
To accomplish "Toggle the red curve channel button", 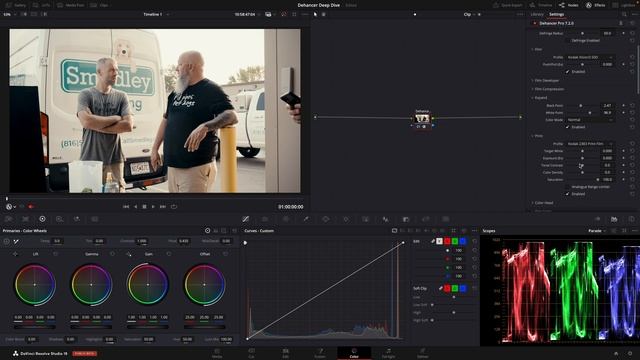I will pos(447,241).
